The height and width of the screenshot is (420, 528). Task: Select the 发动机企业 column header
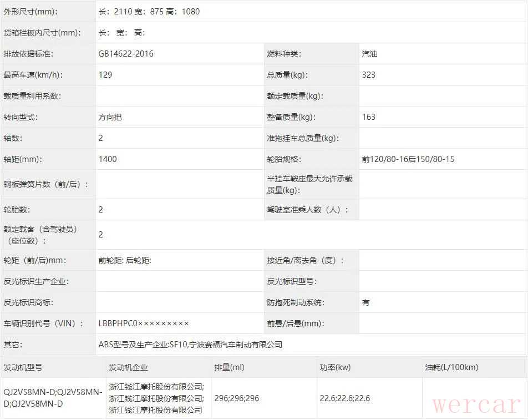pyautogui.click(x=128, y=367)
